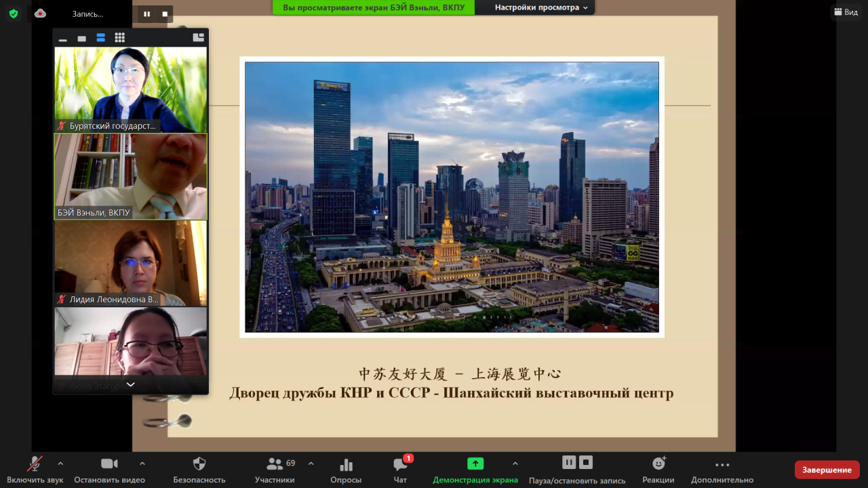Open the Дополнительно three-dots menu
Screen dimensions: 868x488
pyautogui.click(x=722, y=464)
